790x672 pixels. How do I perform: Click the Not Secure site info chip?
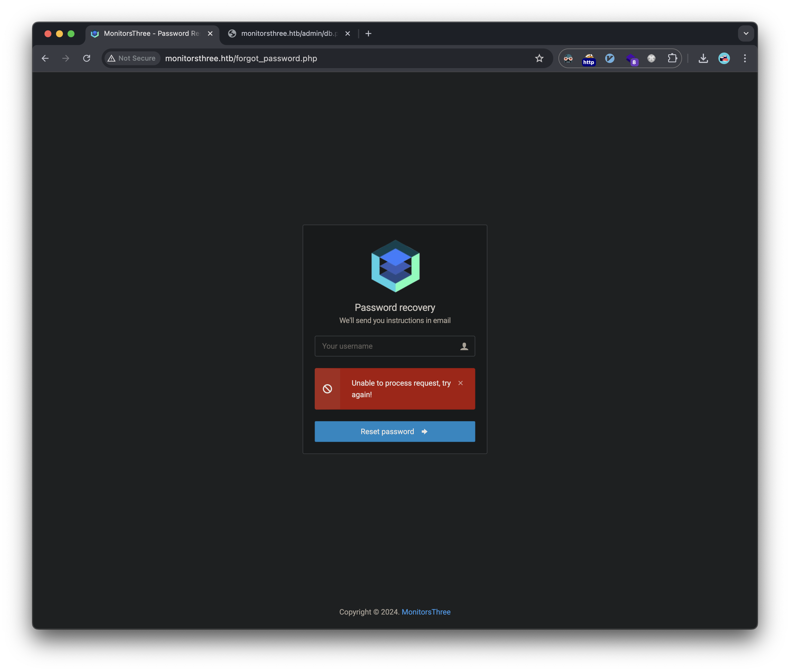pyautogui.click(x=132, y=58)
